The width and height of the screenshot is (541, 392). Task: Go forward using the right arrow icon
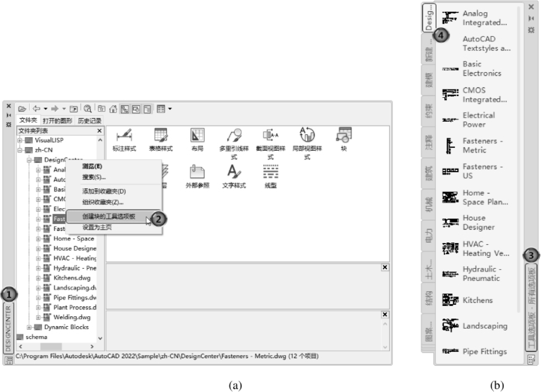click(x=55, y=109)
